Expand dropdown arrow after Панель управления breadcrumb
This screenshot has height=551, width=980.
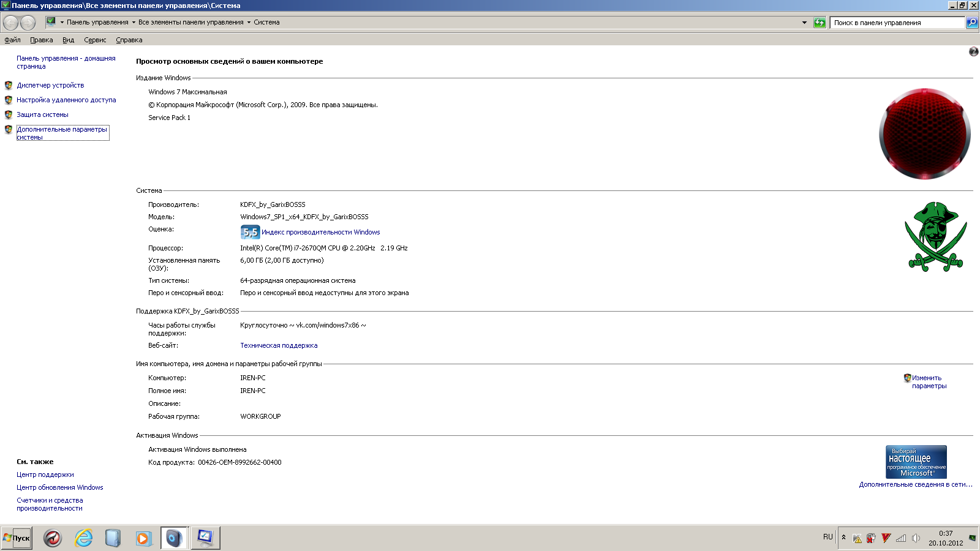tap(134, 23)
